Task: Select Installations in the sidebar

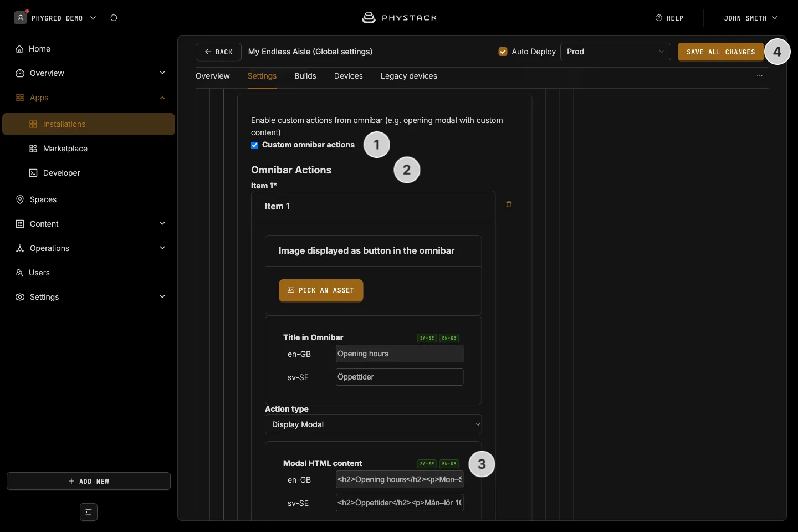Action: pos(89,124)
